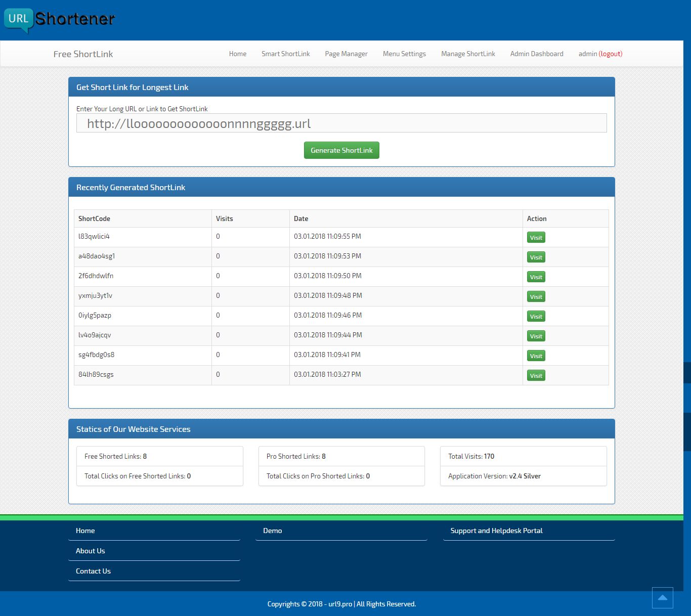The image size is (691, 616).
Task: Open Page Manager from navigation
Action: (x=346, y=54)
